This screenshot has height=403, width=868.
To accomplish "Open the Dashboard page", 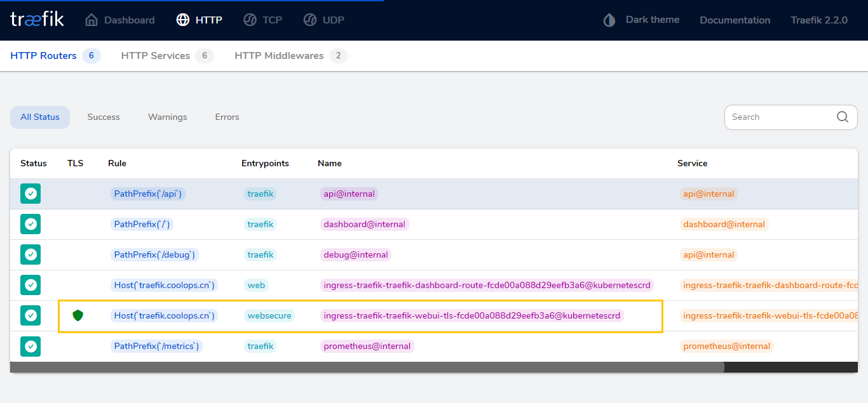I will tap(120, 20).
